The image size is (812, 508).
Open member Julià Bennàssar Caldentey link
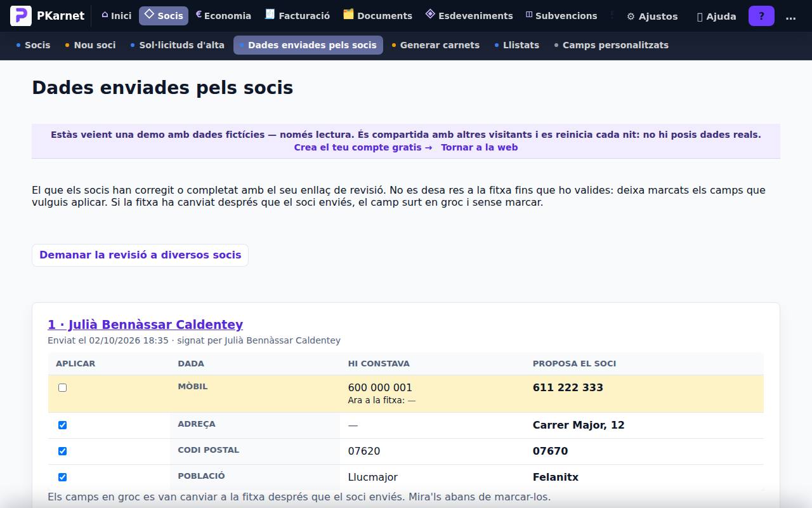click(x=145, y=324)
